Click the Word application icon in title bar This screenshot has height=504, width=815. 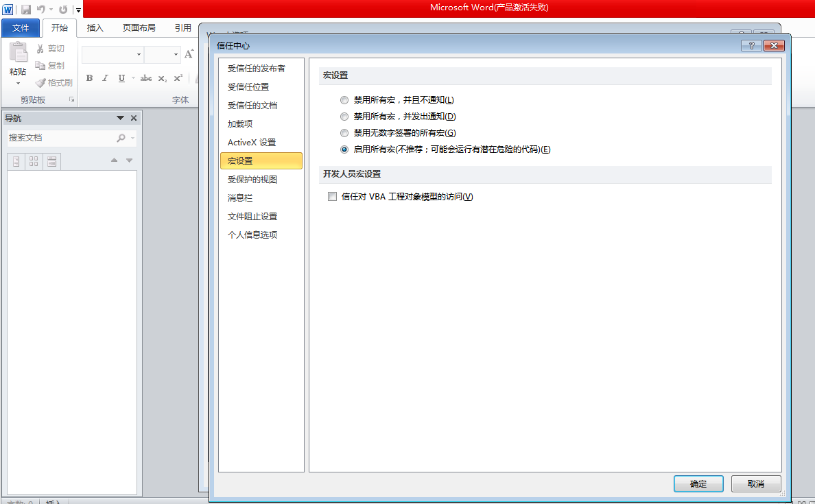click(x=8, y=10)
